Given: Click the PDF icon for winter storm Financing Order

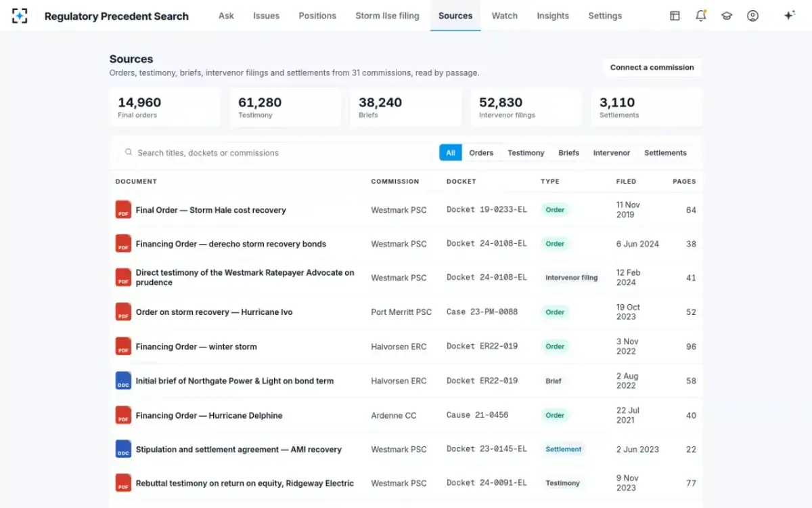Looking at the screenshot, I should tap(123, 347).
